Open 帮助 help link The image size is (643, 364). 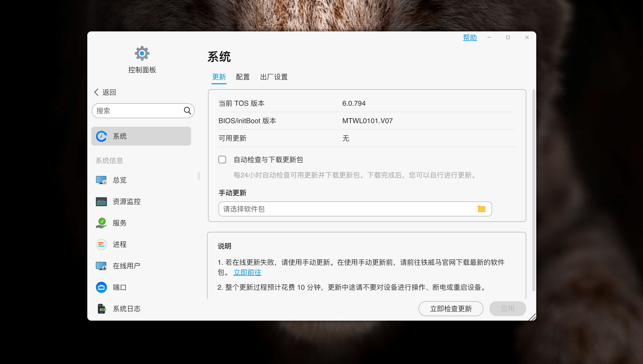pyautogui.click(x=470, y=37)
